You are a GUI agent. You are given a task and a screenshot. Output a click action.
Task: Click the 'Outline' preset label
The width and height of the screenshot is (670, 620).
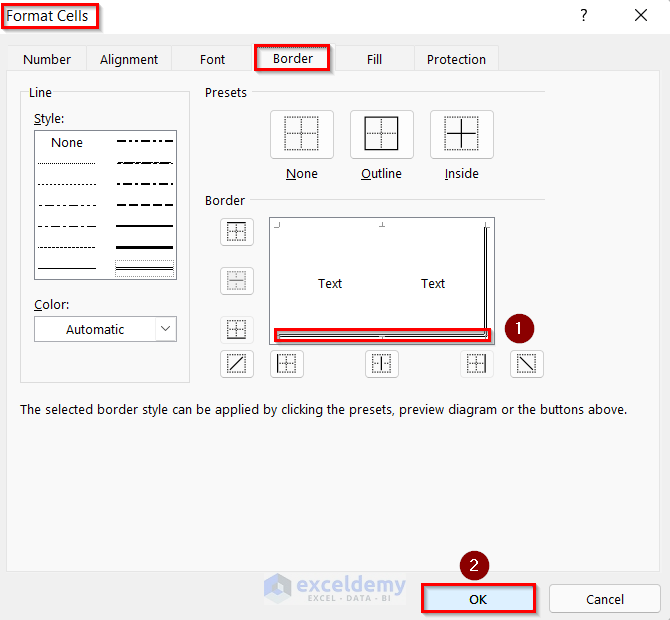tap(382, 173)
